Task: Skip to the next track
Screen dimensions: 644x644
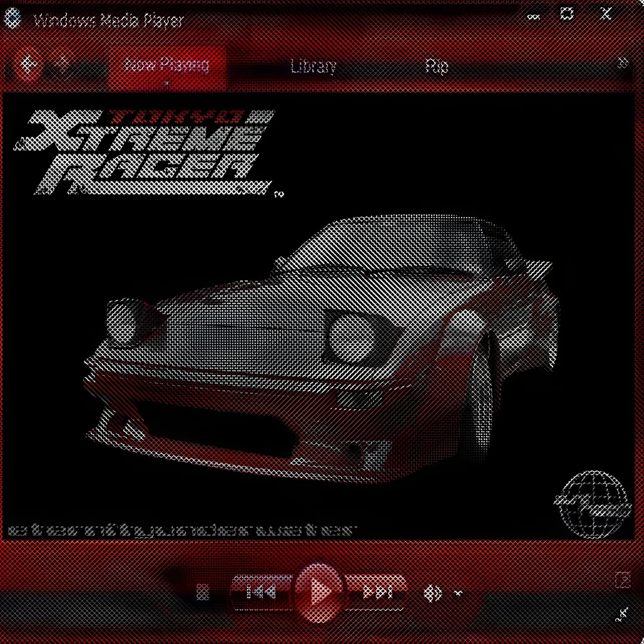Action: point(376,592)
